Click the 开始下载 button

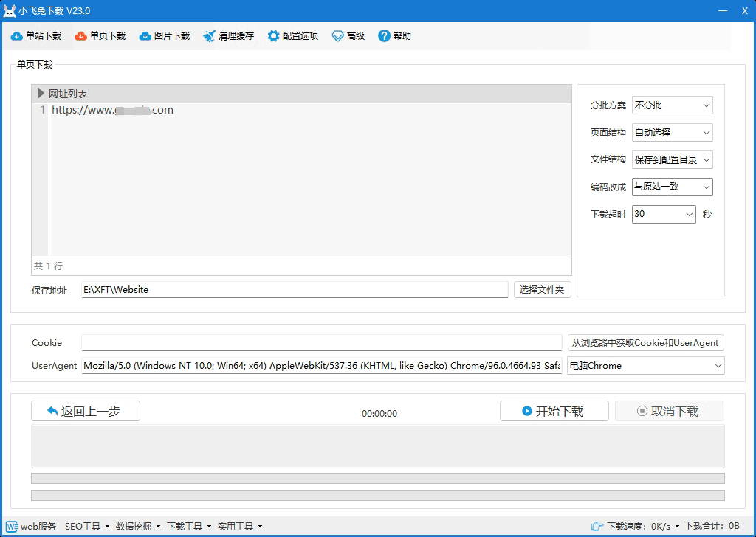(554, 411)
